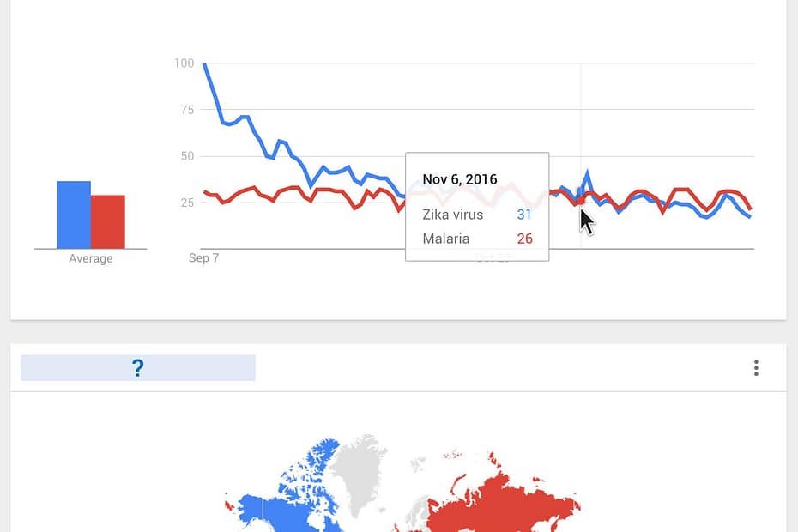Screen dimensions: 798x532
Task: Select Zika virus in the tooltip
Action: 453,215
